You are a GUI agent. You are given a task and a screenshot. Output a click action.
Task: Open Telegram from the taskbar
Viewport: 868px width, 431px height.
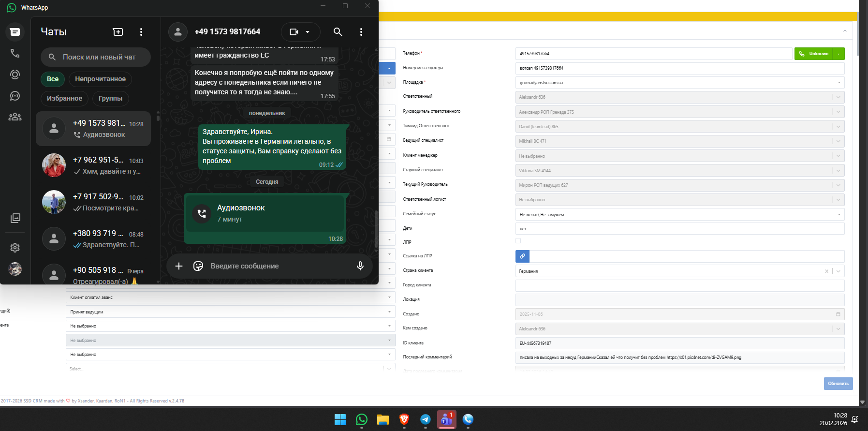tap(426, 419)
